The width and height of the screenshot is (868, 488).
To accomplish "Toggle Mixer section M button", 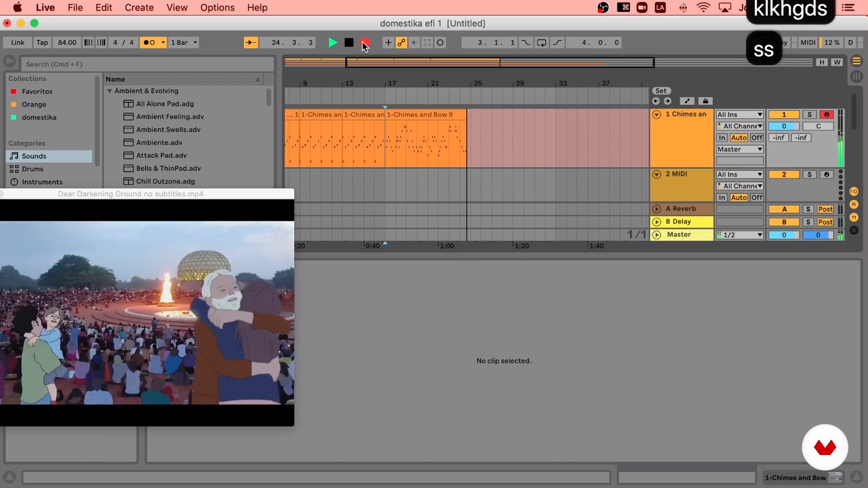I will (x=854, y=217).
